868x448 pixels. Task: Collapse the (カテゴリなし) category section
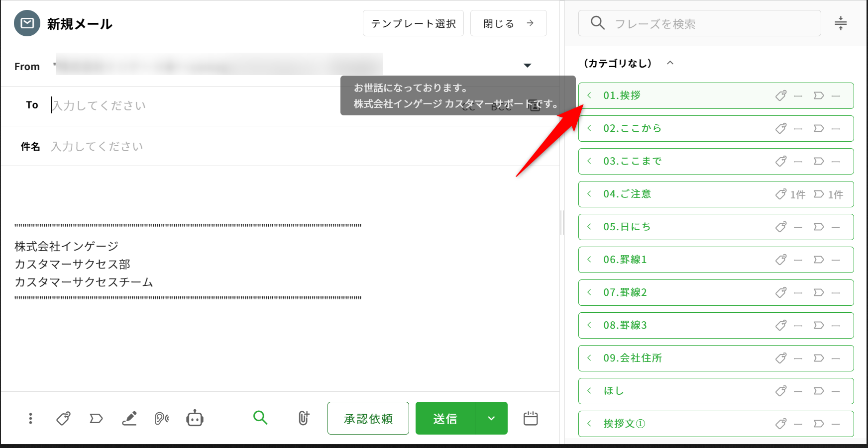tap(670, 63)
